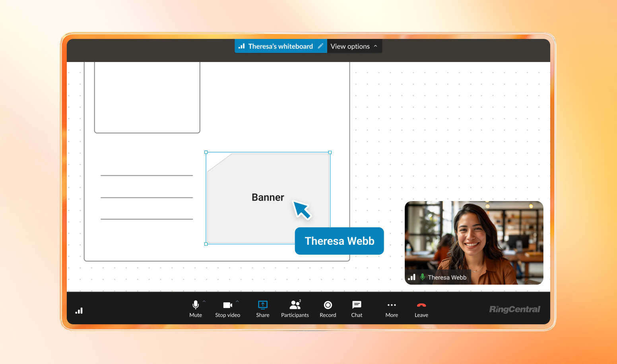
Task: Expand audio options arrow beside Mute
Action: coord(204,302)
